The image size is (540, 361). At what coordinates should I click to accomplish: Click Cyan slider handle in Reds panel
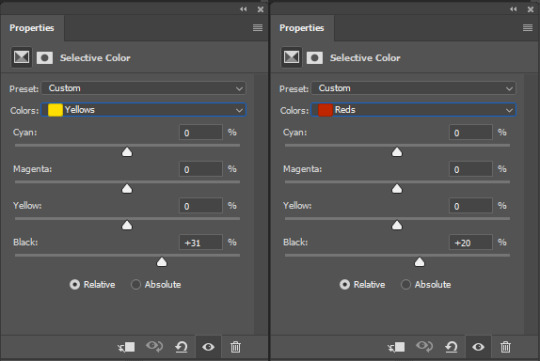397,152
